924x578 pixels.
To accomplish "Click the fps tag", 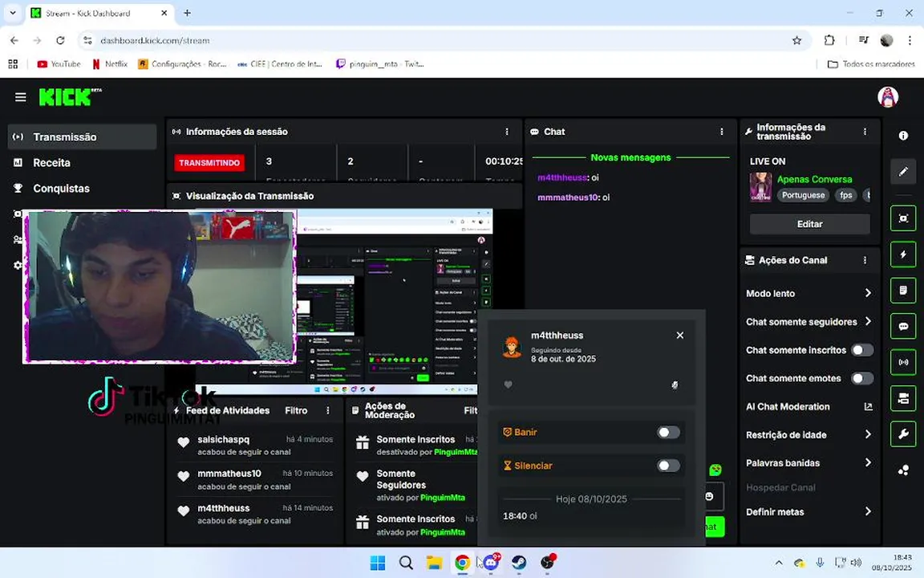I will tap(845, 195).
